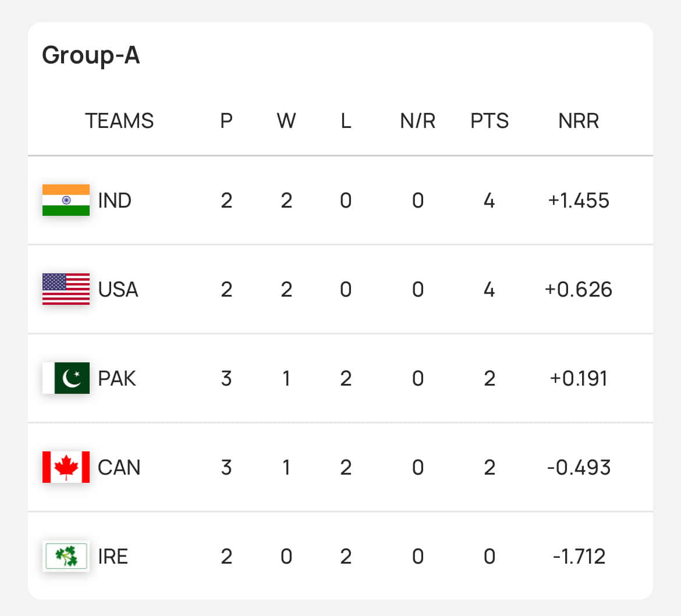Open the USA team link
The width and height of the screenshot is (681, 616).
(x=118, y=290)
